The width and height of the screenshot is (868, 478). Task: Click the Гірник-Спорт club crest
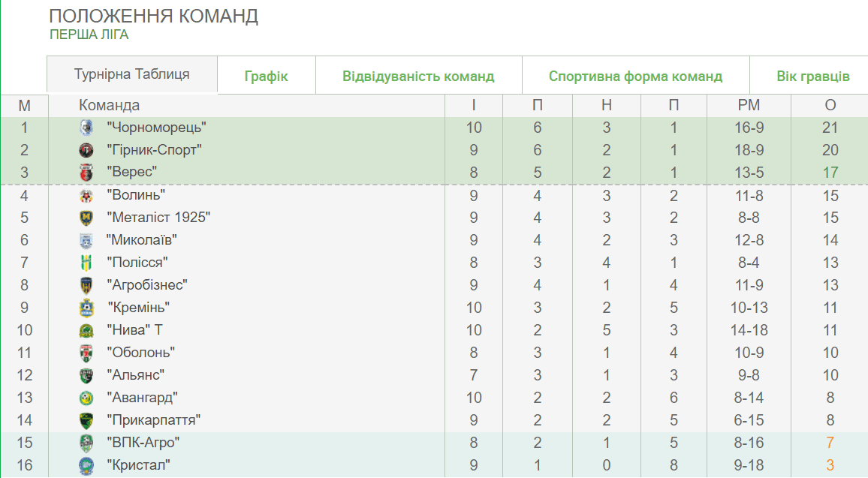coord(86,150)
